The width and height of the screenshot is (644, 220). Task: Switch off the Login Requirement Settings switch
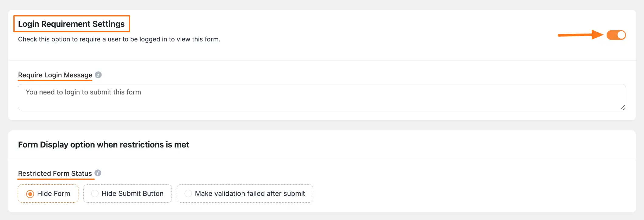tap(616, 35)
